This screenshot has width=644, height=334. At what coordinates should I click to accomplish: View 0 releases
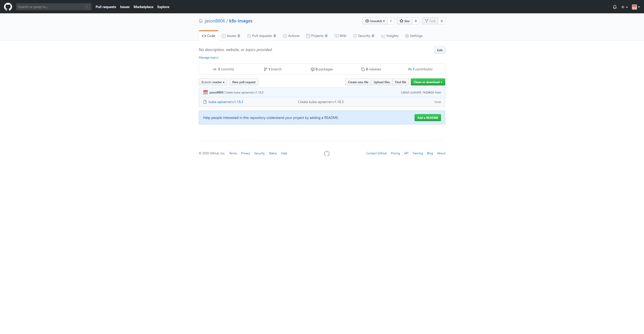click(371, 69)
